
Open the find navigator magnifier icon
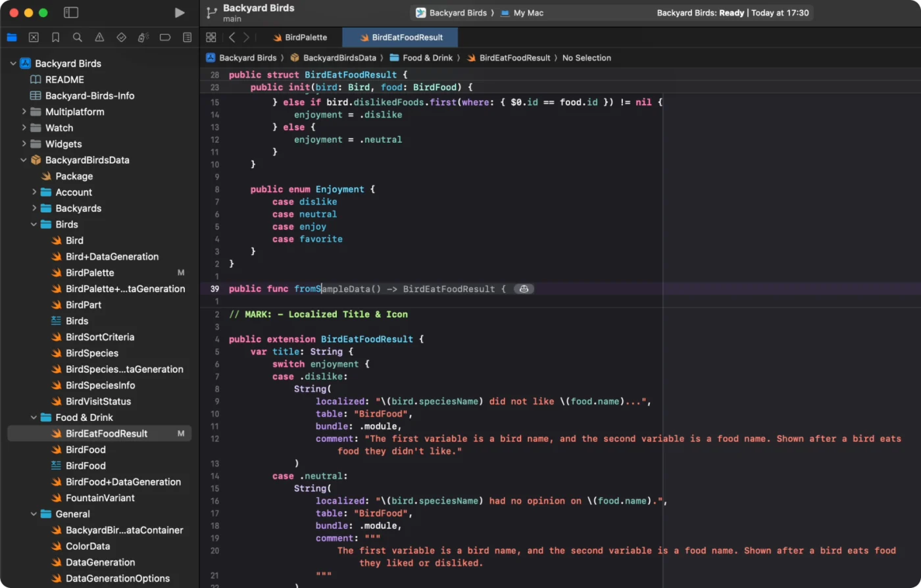pyautogui.click(x=78, y=37)
